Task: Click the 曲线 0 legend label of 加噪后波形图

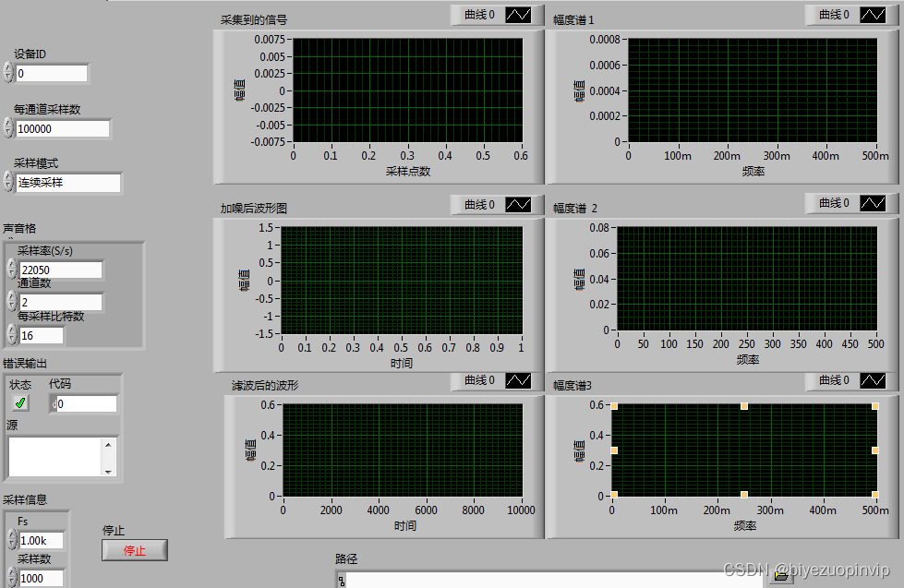Action: tap(479, 205)
